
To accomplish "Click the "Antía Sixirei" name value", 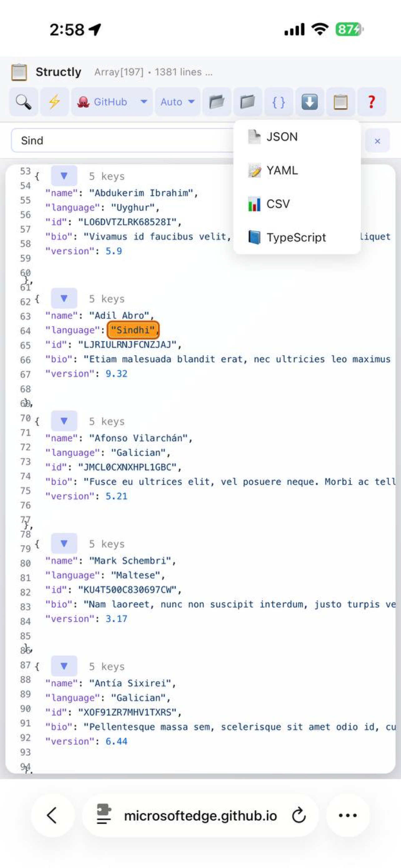I will coord(130,683).
